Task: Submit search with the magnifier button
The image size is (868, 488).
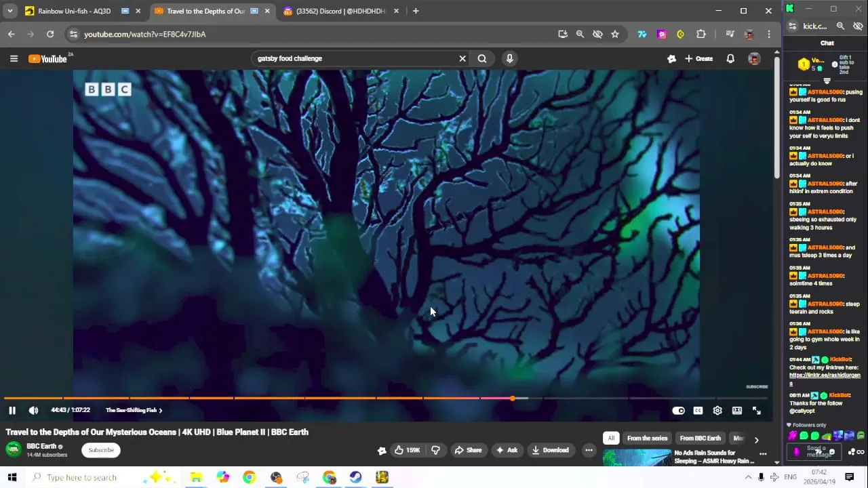Action: (x=482, y=58)
